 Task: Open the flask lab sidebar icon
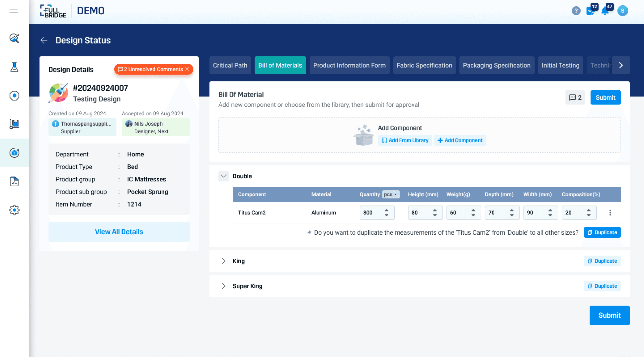point(14,67)
